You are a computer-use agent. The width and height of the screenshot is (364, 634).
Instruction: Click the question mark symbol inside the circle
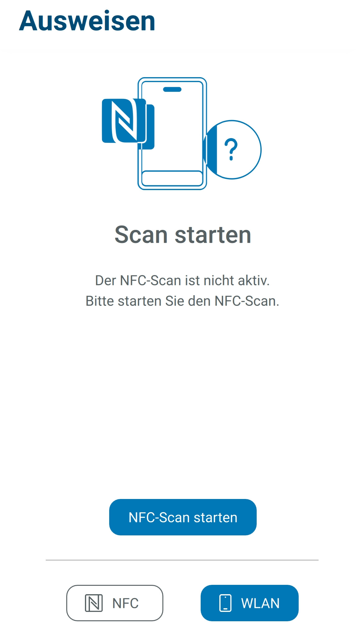pos(231,150)
